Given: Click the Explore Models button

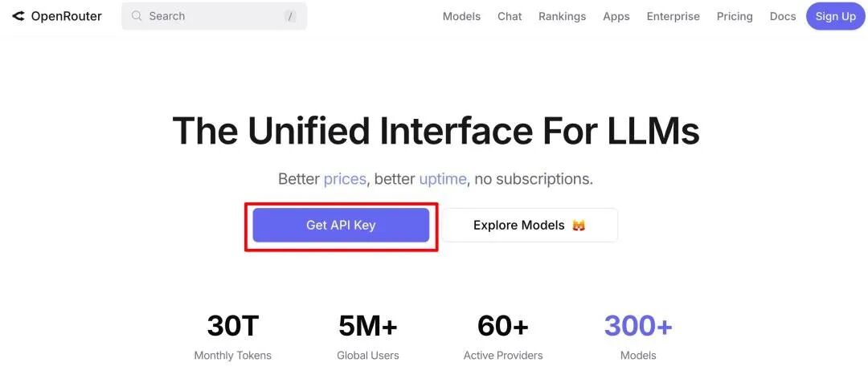Looking at the screenshot, I should coord(529,225).
